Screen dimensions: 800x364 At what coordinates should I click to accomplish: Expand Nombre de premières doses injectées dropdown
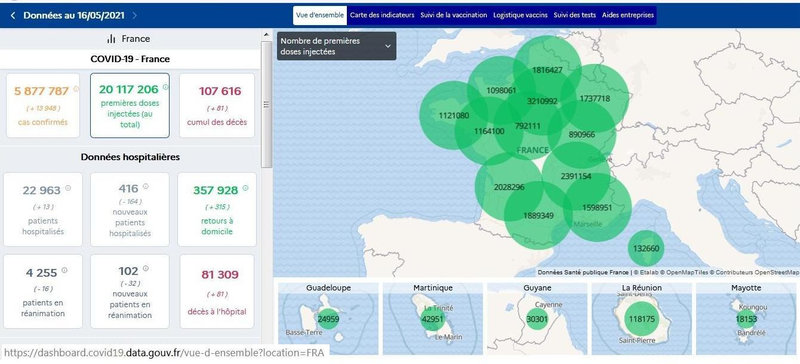(337, 46)
